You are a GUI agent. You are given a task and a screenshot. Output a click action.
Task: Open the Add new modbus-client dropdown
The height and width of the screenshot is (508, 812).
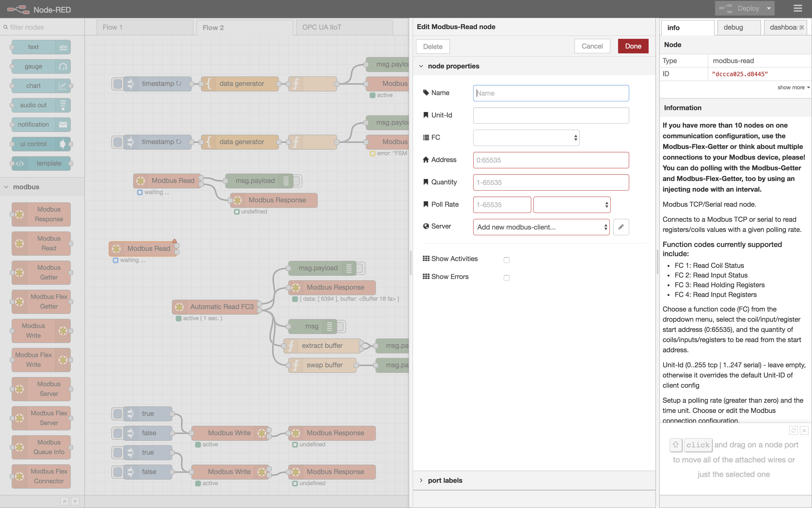click(x=541, y=227)
